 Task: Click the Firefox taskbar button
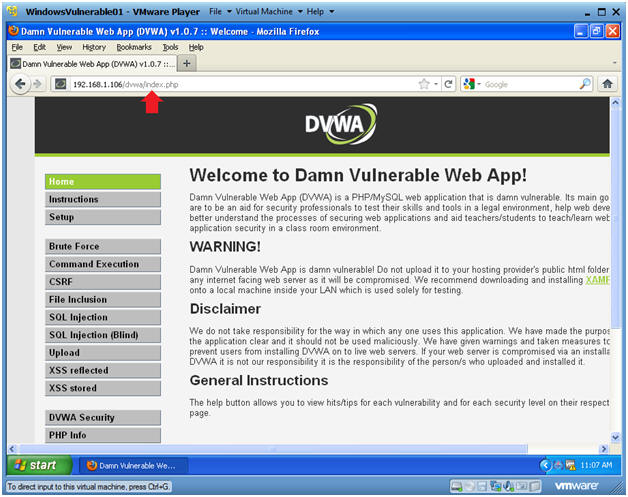click(132, 465)
